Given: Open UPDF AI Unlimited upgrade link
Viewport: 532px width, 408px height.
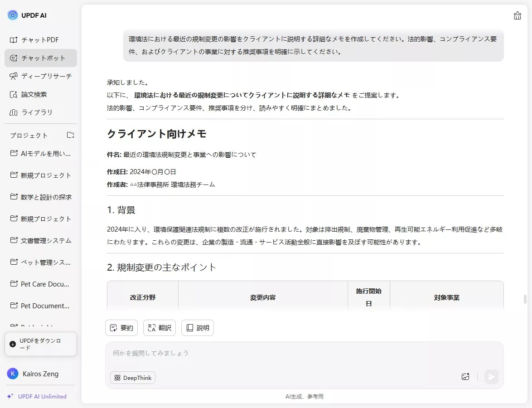Looking at the screenshot, I should (x=41, y=396).
